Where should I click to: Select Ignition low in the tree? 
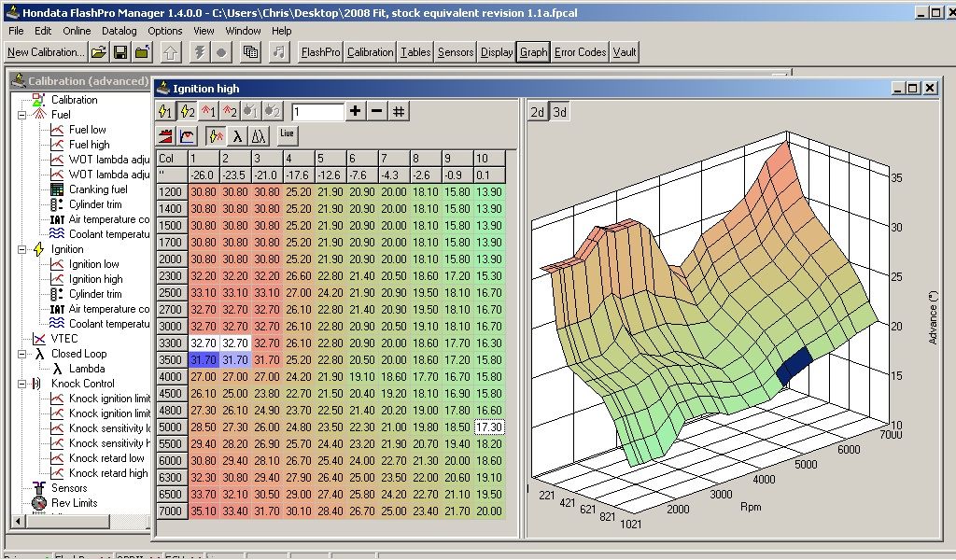[94, 264]
